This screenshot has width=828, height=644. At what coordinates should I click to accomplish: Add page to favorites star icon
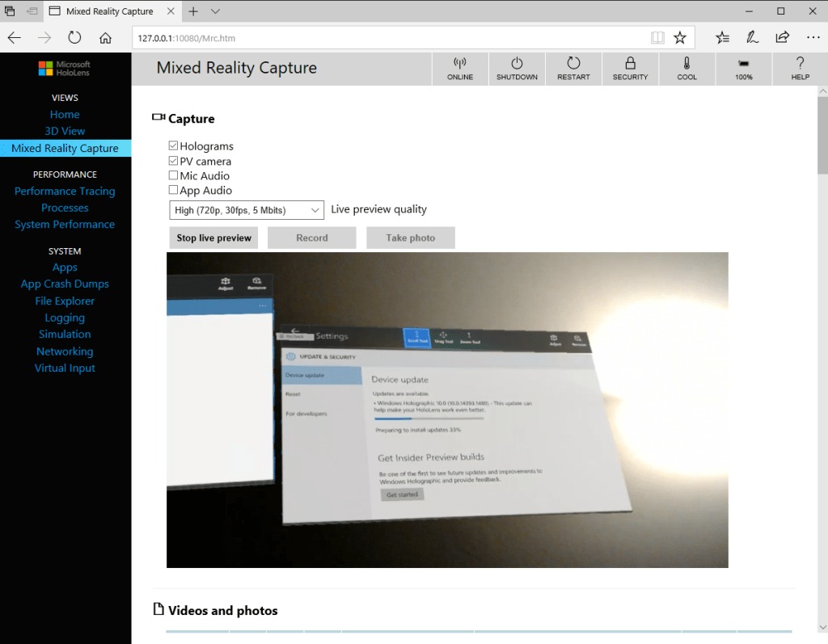(x=680, y=37)
